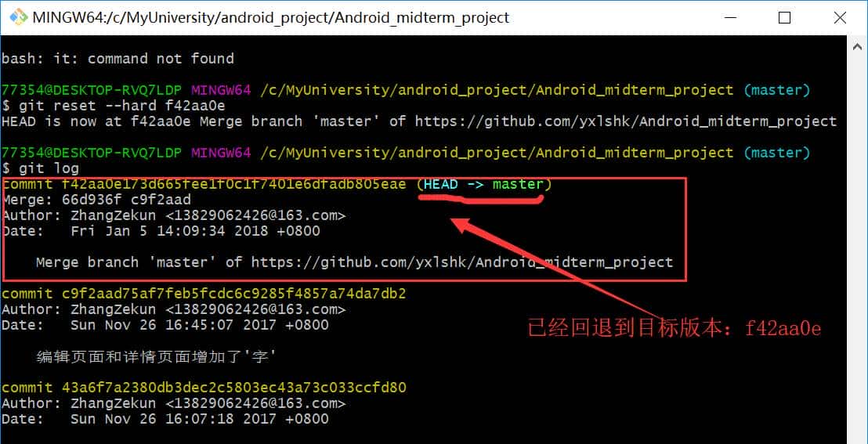
Task: Click commit hash starting with 43a6f7a2380
Action: pyautogui.click(x=233, y=388)
